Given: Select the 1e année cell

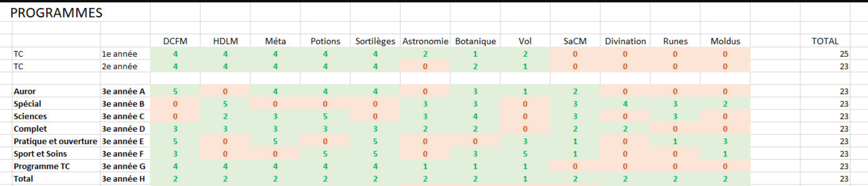Looking at the screenshot, I should coord(119,54).
